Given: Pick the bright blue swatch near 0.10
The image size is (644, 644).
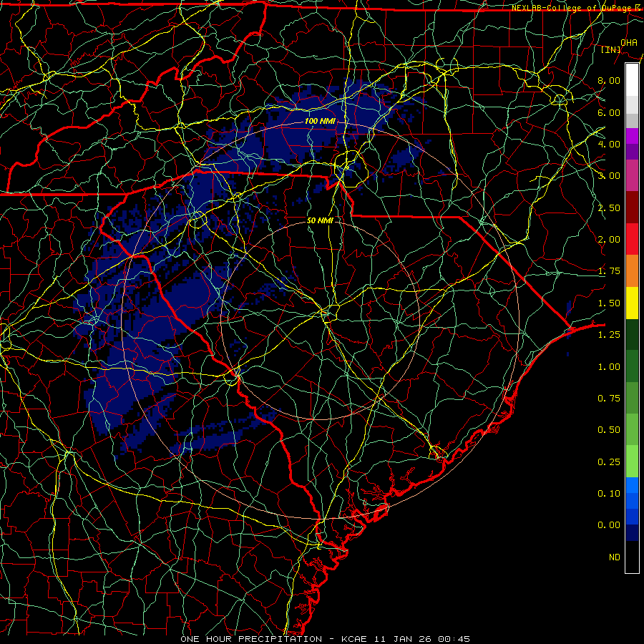Looking at the screenshot, I should pos(632,485).
